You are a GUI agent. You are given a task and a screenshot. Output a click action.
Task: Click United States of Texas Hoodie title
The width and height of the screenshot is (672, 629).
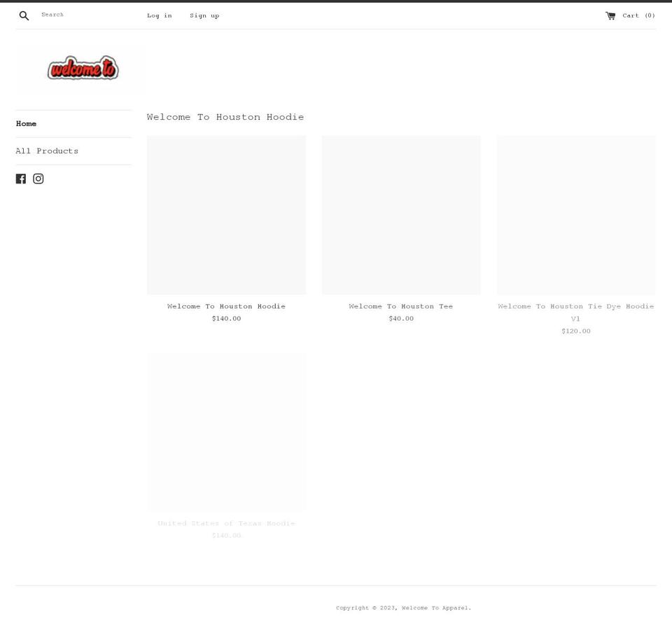(226, 523)
